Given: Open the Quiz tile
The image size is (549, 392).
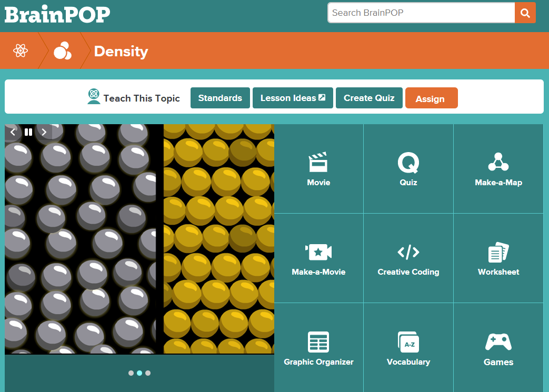Looking at the screenshot, I should coord(408,169).
